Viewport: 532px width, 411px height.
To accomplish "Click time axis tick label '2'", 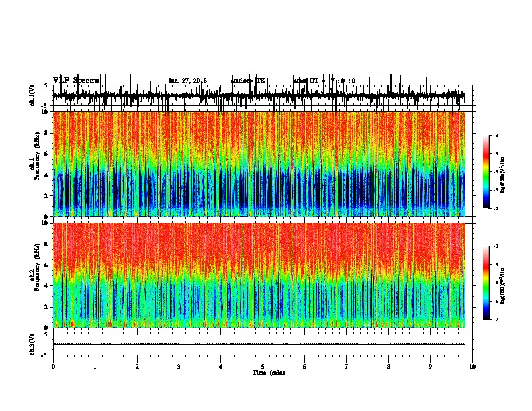I will tap(137, 367).
